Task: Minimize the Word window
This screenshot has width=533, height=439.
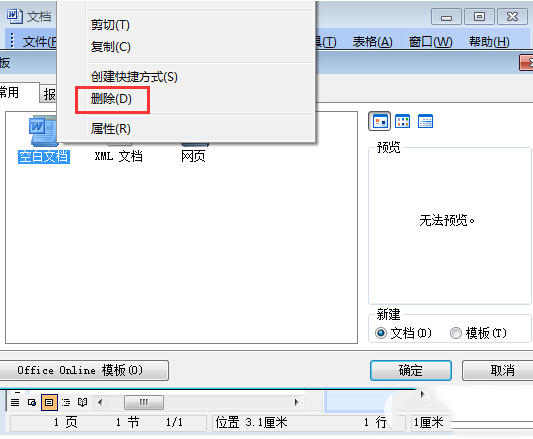Action: (446, 17)
